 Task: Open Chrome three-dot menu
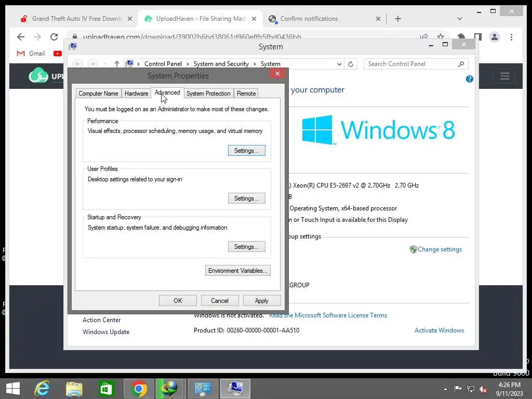(x=511, y=37)
